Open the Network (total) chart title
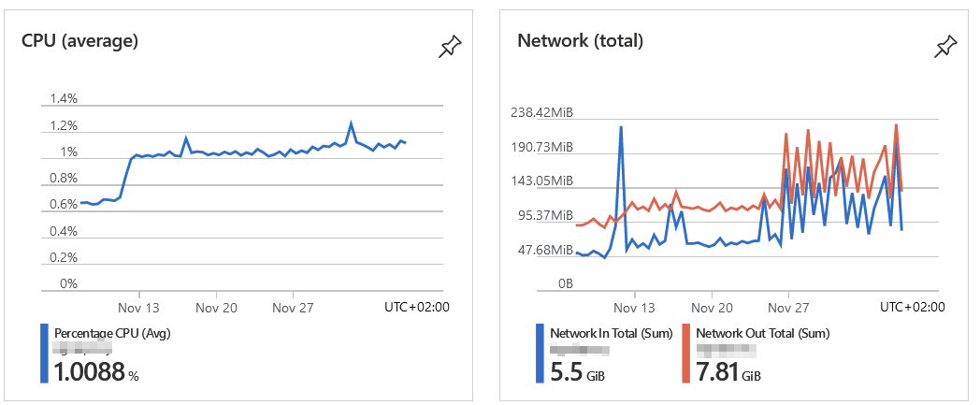Screen dimensions: 980x405 click(580, 41)
